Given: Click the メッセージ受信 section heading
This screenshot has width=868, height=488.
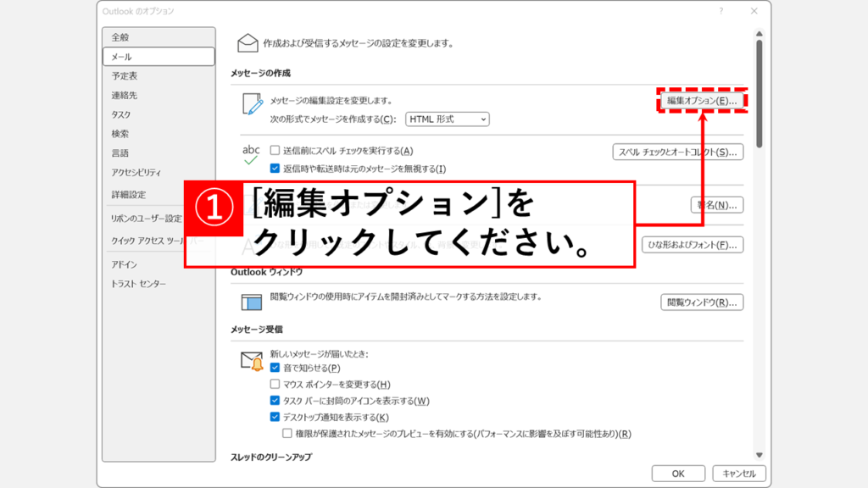Looking at the screenshot, I should 257,330.
